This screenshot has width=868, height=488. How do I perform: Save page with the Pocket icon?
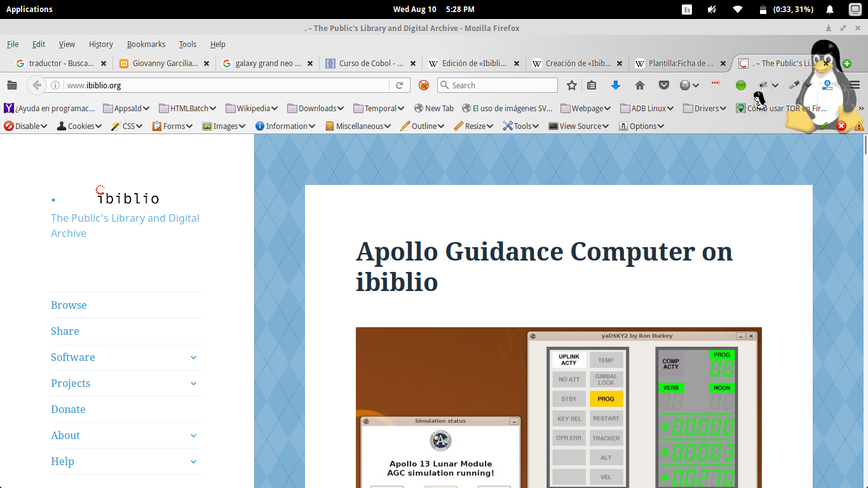point(663,85)
